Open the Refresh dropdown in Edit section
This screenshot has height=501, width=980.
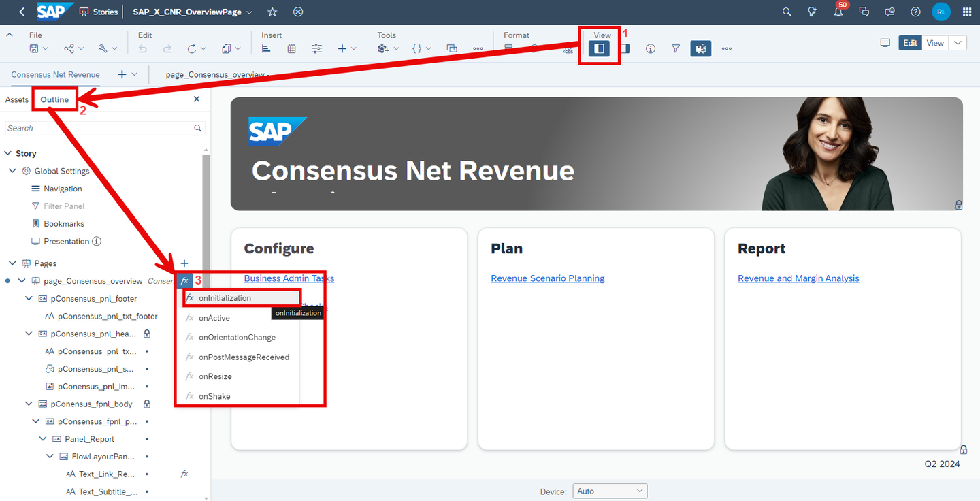click(197, 48)
